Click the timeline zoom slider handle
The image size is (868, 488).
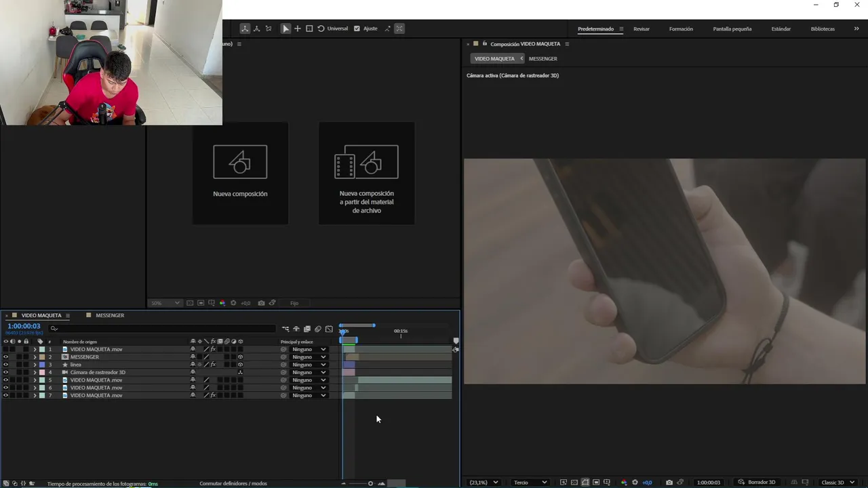tap(370, 483)
